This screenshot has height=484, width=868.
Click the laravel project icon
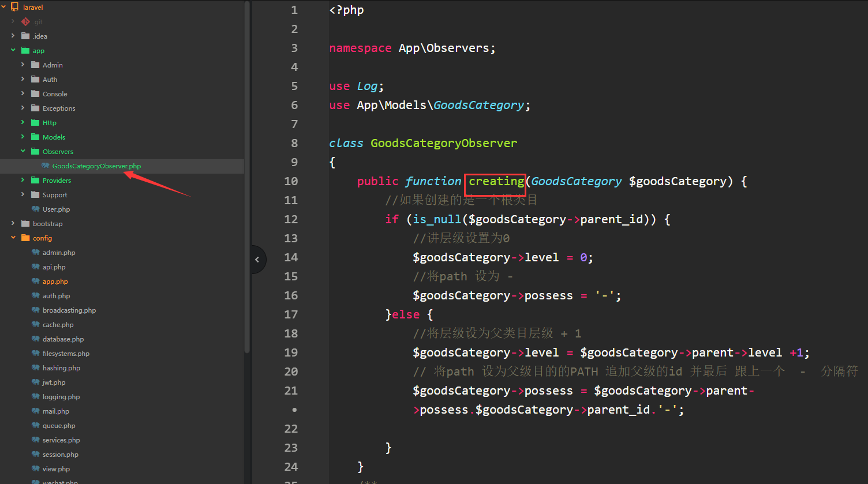click(15, 7)
